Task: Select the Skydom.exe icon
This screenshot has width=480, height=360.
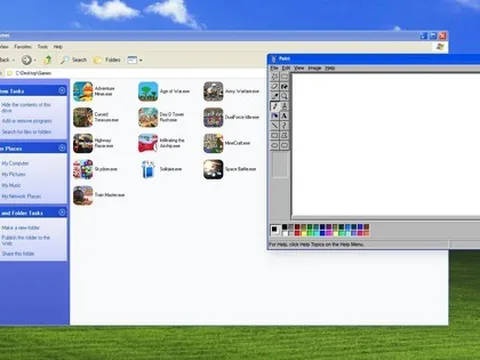Action: coord(83,169)
